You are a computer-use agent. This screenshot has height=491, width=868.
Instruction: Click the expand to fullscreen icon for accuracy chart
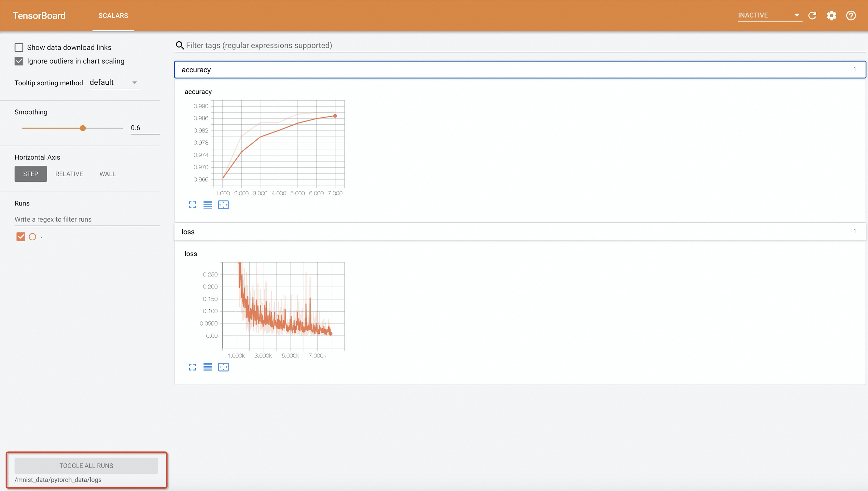click(x=192, y=205)
